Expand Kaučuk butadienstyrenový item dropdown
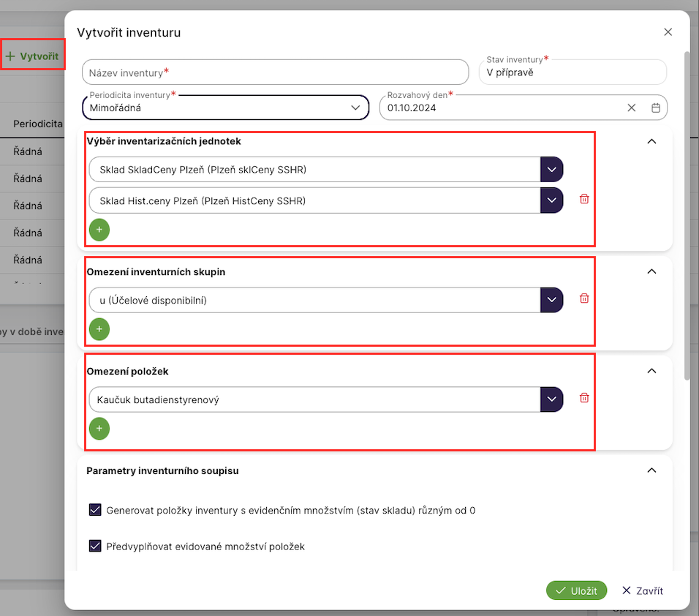 coord(551,399)
